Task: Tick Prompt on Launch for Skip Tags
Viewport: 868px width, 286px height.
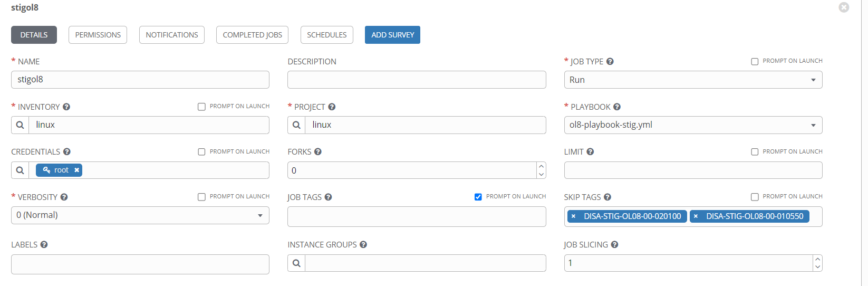Action: pyautogui.click(x=755, y=197)
